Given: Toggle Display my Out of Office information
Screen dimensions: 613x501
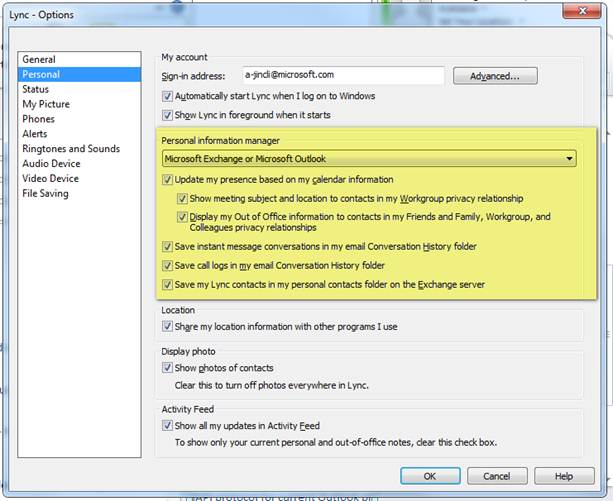Looking at the screenshot, I should click(x=182, y=217).
